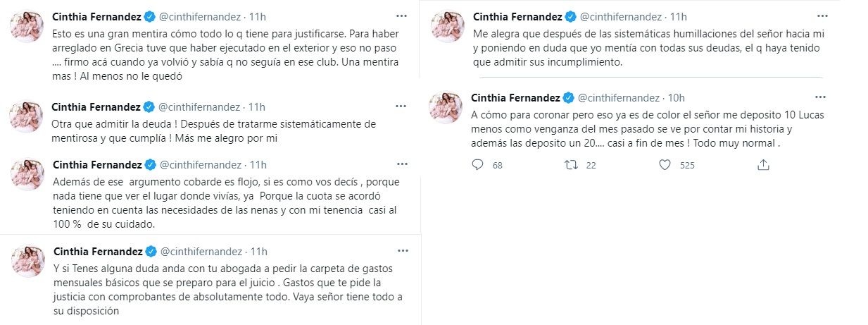Click profile avatar beside "Y si Tenes alguna duda"
This screenshot has width=868, height=325.
coord(27,262)
